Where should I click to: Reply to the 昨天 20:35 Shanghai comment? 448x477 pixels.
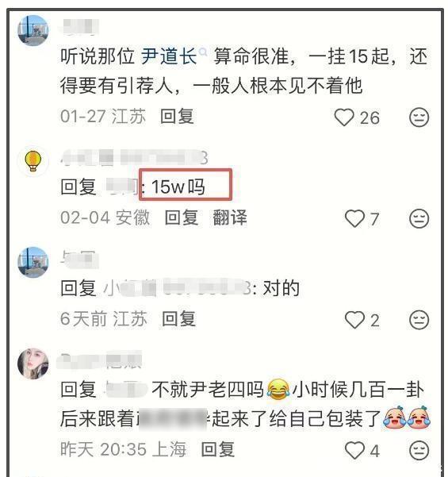218,450
